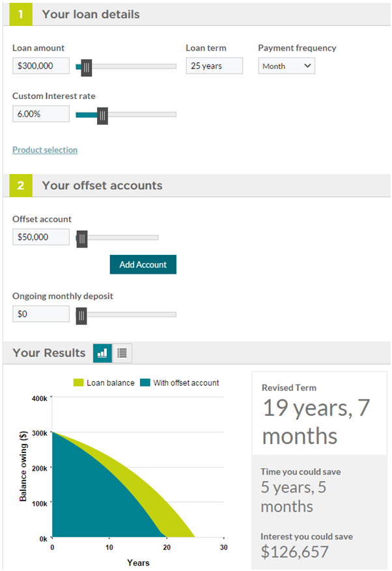Image resolution: width=392 pixels, height=571 pixels.
Task: Click the Loan amount slider handle
Action: pos(87,67)
